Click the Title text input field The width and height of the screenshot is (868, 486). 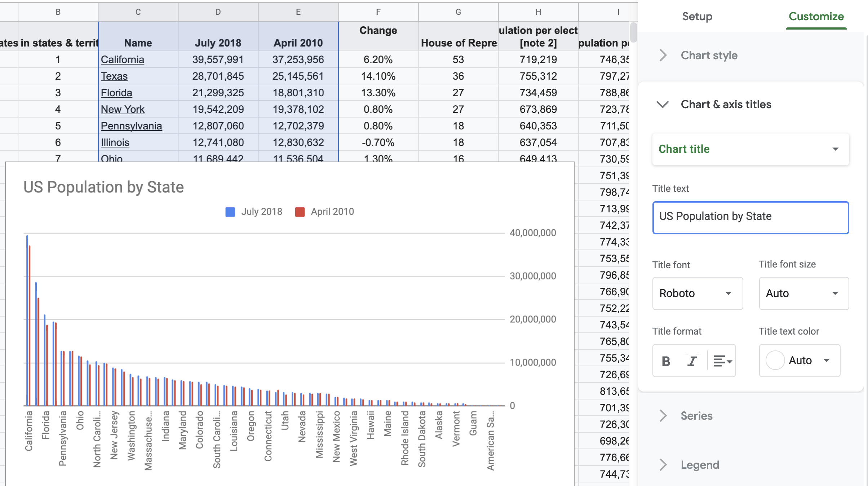coord(750,217)
